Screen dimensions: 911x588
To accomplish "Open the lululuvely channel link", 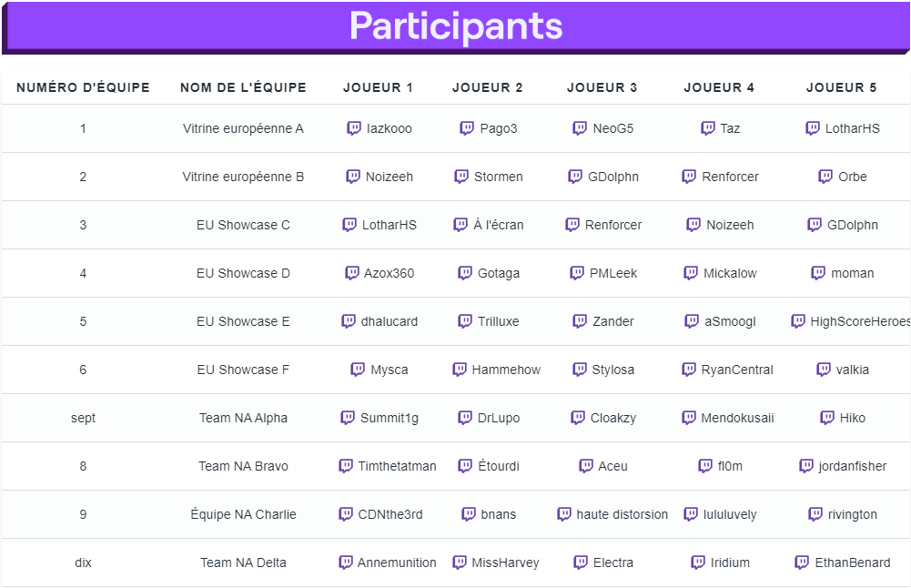I will pos(730,514).
